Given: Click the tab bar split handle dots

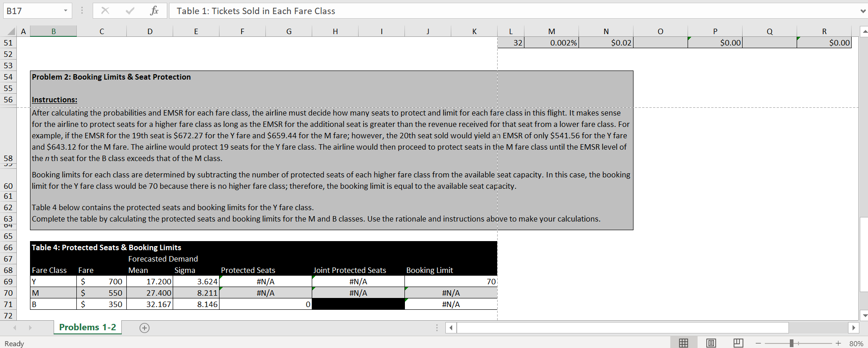Looking at the screenshot, I should click(x=437, y=328).
